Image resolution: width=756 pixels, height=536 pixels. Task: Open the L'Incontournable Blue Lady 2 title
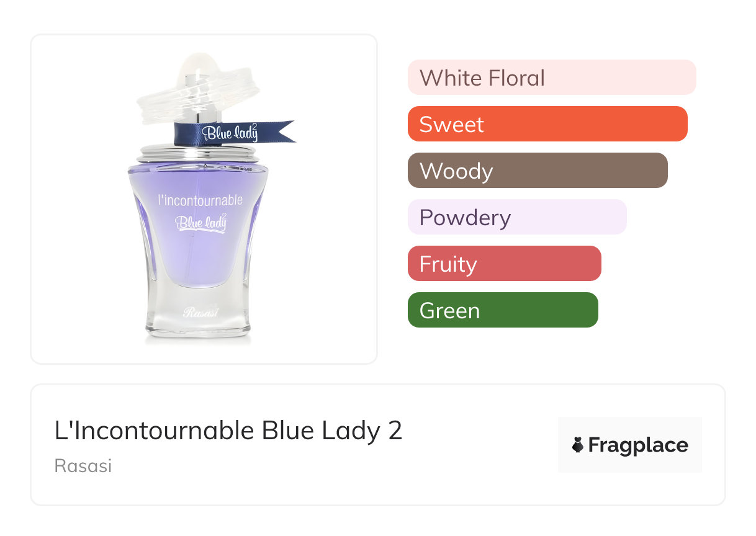228,431
